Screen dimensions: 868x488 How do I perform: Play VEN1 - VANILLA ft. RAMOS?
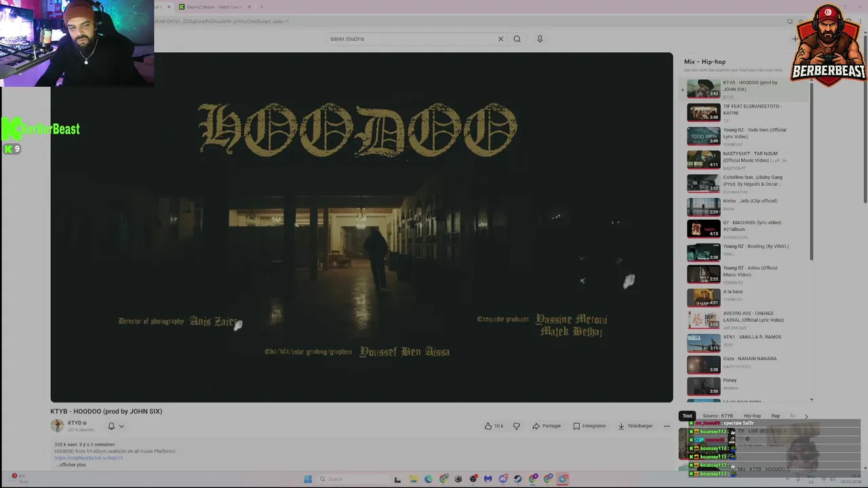point(746,342)
